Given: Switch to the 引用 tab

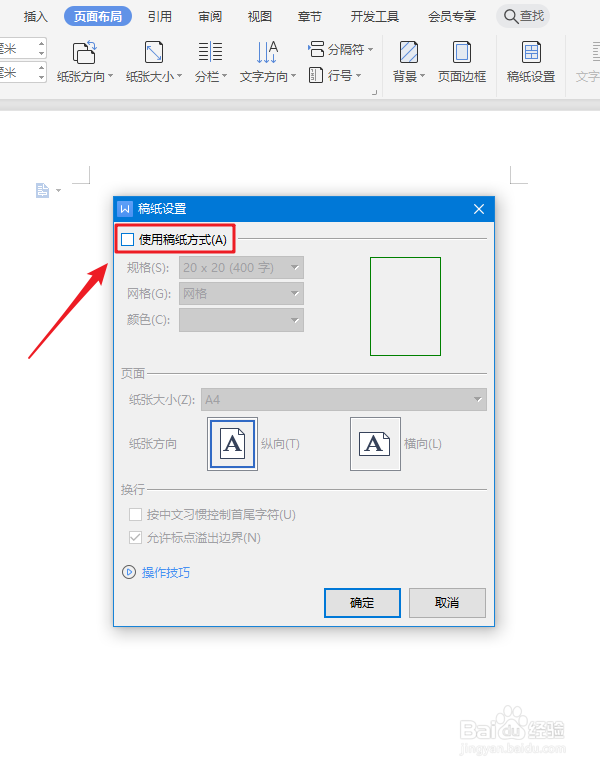Looking at the screenshot, I should click(x=160, y=17).
